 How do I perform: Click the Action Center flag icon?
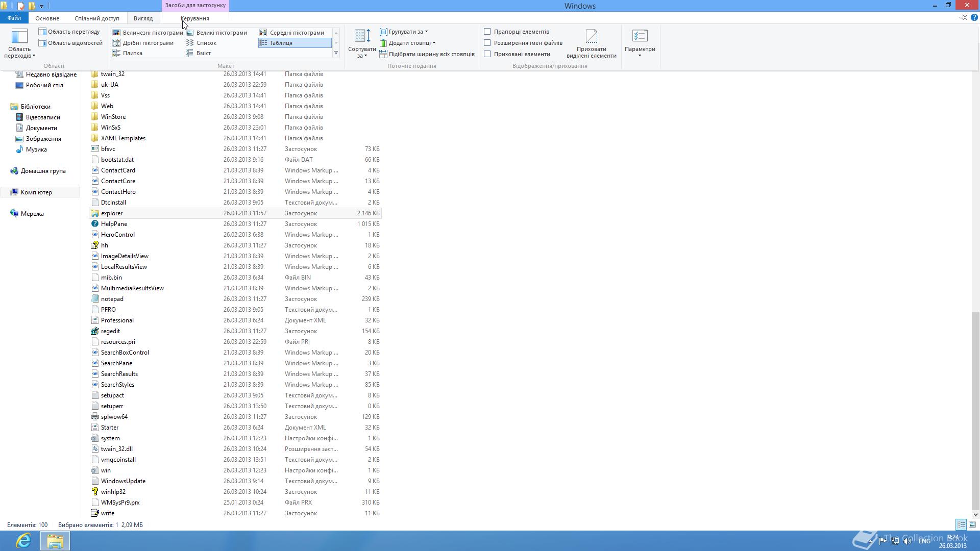883,541
